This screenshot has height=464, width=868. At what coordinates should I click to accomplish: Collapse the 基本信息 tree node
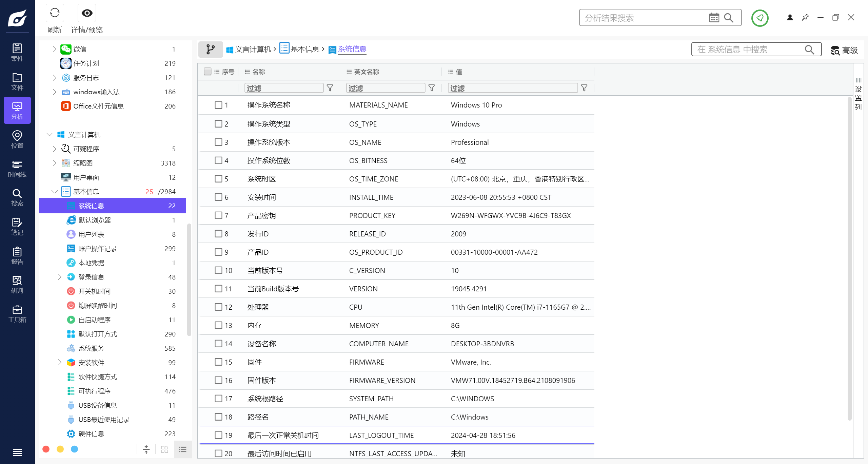pyautogui.click(x=54, y=192)
